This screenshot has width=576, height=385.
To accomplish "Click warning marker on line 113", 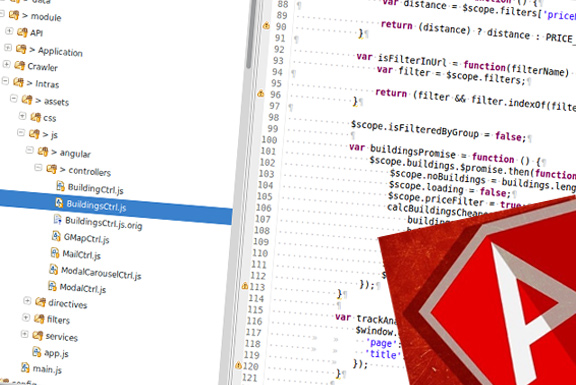I will click(x=245, y=285).
